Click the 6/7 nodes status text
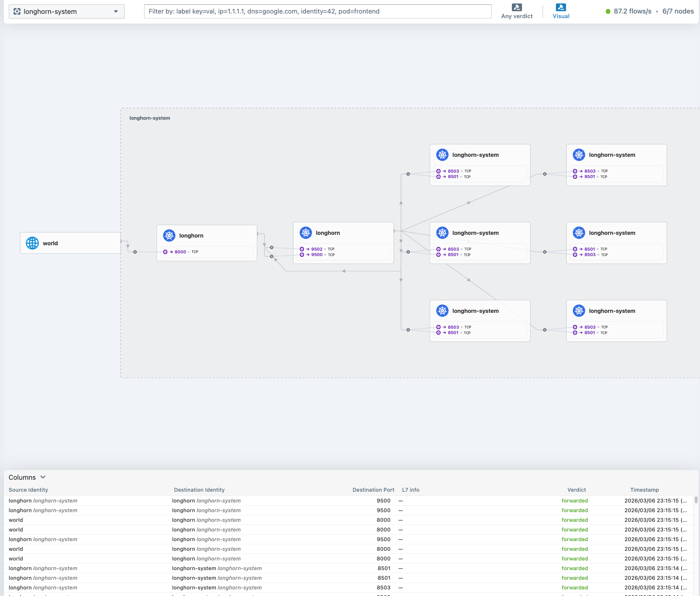Image resolution: width=700 pixels, height=596 pixels. 678,11
